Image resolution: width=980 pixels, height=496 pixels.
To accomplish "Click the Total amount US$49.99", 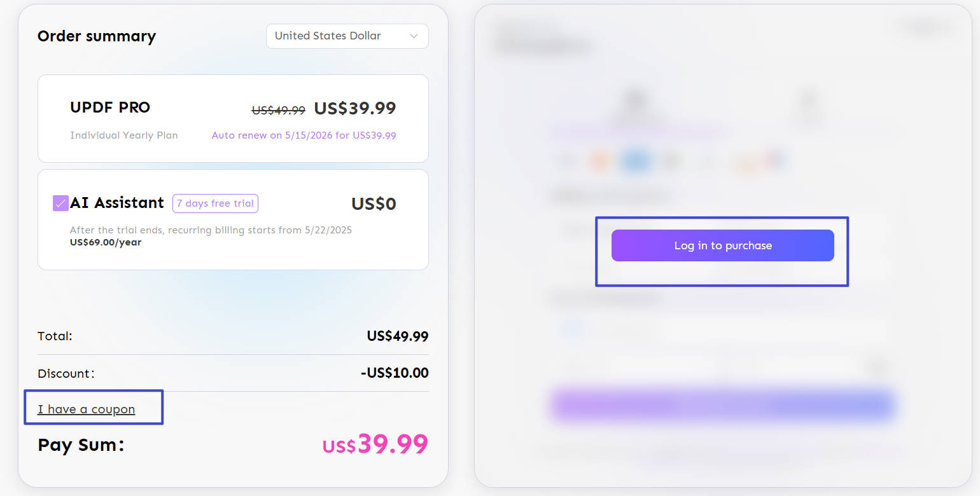I will 397,336.
